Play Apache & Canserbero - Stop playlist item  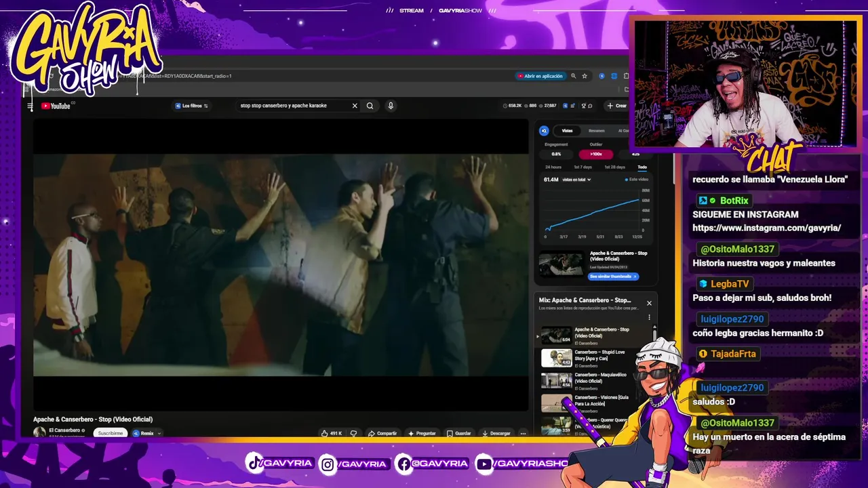(593, 335)
